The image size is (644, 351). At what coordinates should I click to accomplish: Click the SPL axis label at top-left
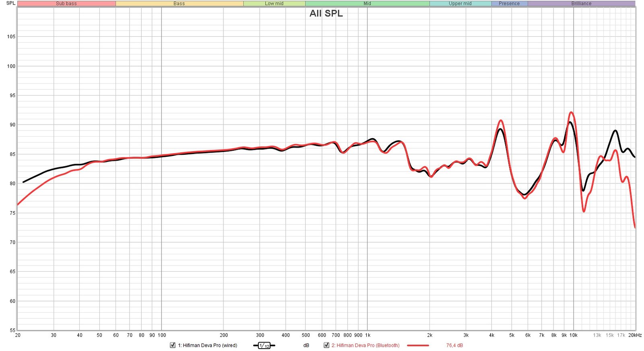(11, 3)
